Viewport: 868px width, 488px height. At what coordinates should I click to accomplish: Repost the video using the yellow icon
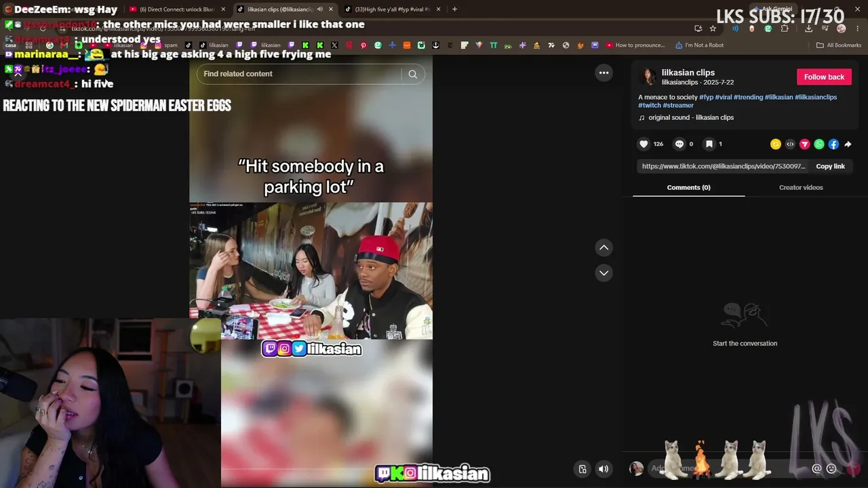pyautogui.click(x=776, y=144)
